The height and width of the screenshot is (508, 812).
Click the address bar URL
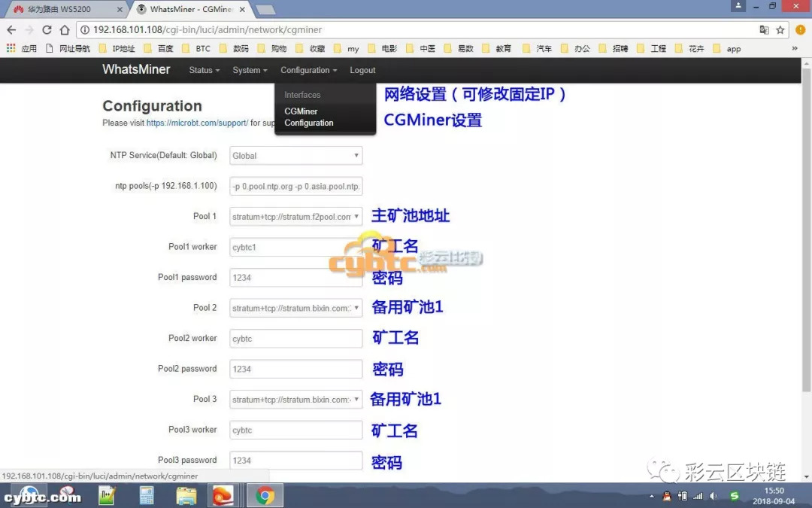tap(208, 30)
